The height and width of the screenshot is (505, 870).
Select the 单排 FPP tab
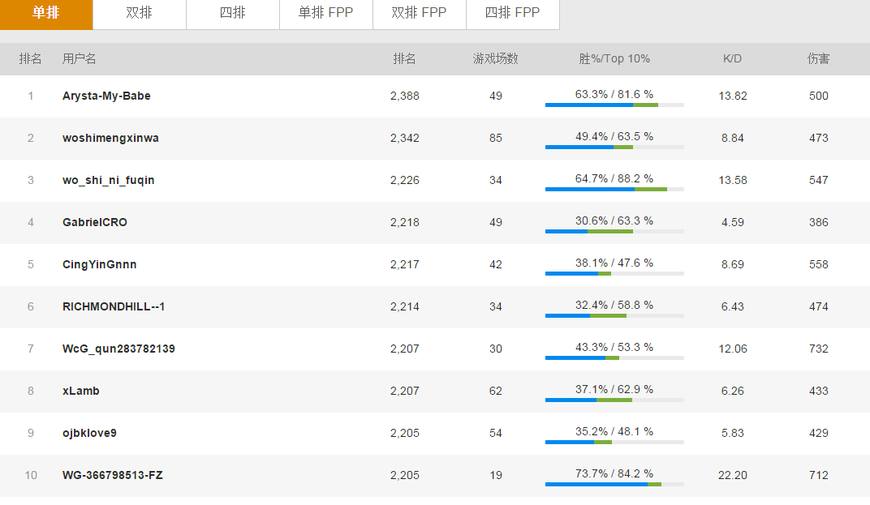click(x=325, y=13)
